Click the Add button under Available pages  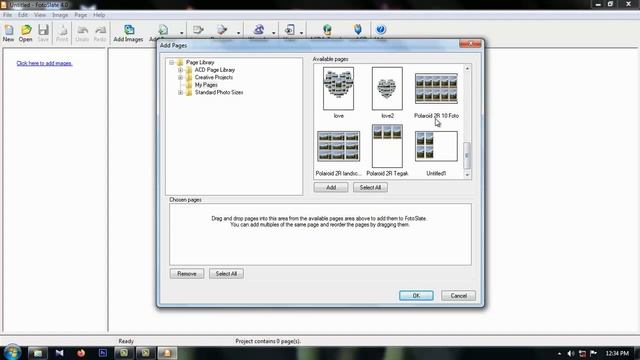tap(331, 187)
